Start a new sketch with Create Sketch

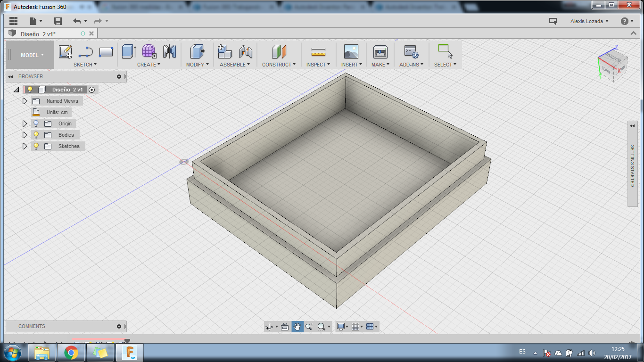(66, 51)
